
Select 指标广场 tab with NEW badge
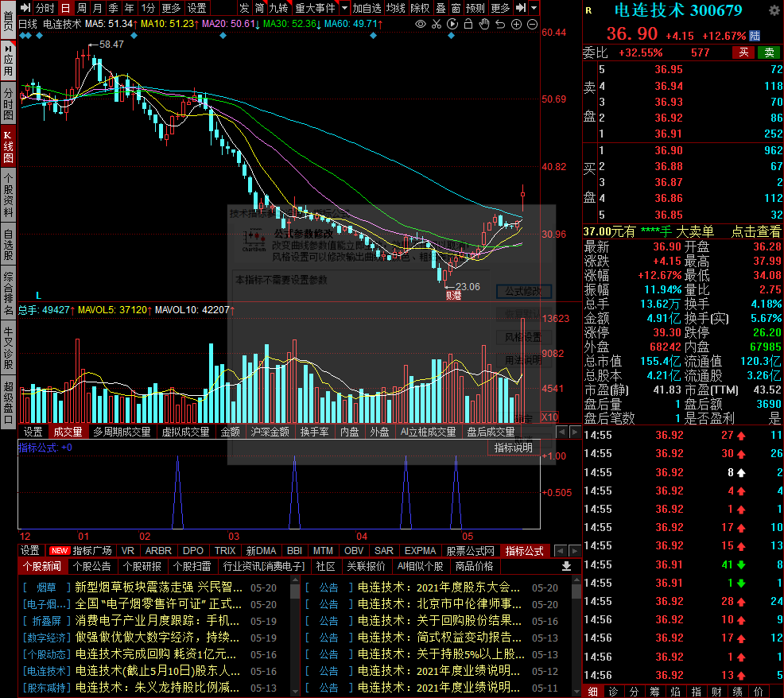[x=81, y=550]
